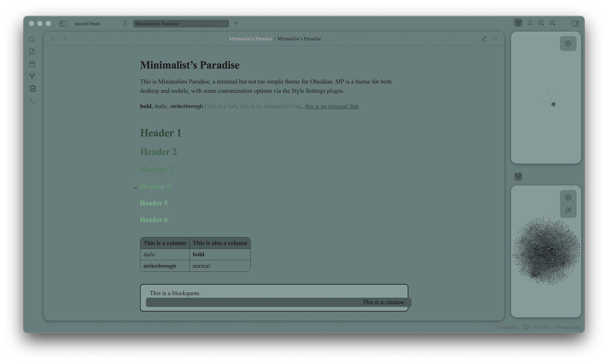608x364 pixels.
Task: Click the 93 words status entry
Action: (x=542, y=327)
